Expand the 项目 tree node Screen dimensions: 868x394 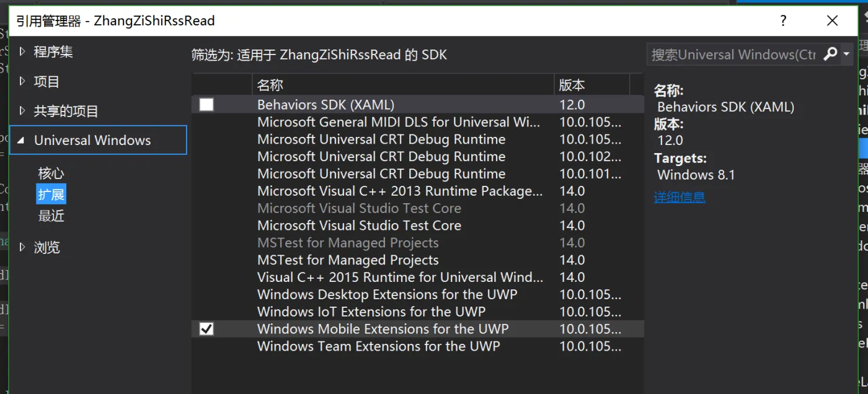22,81
